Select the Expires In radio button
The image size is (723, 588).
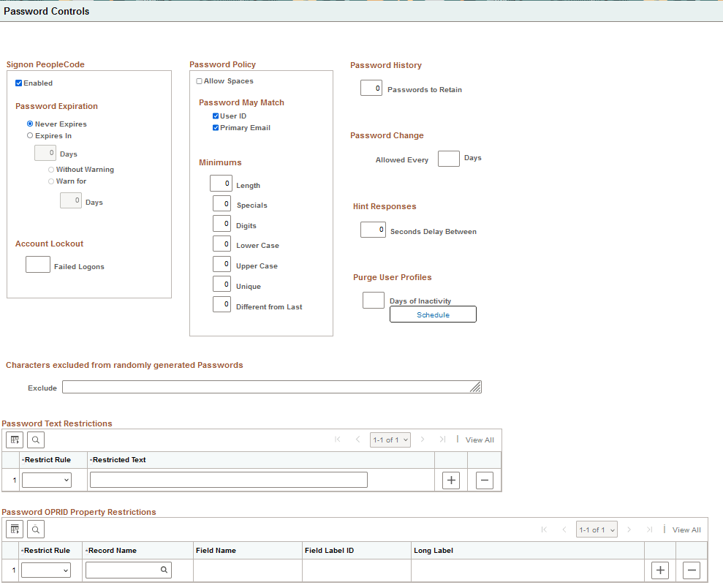pos(30,135)
